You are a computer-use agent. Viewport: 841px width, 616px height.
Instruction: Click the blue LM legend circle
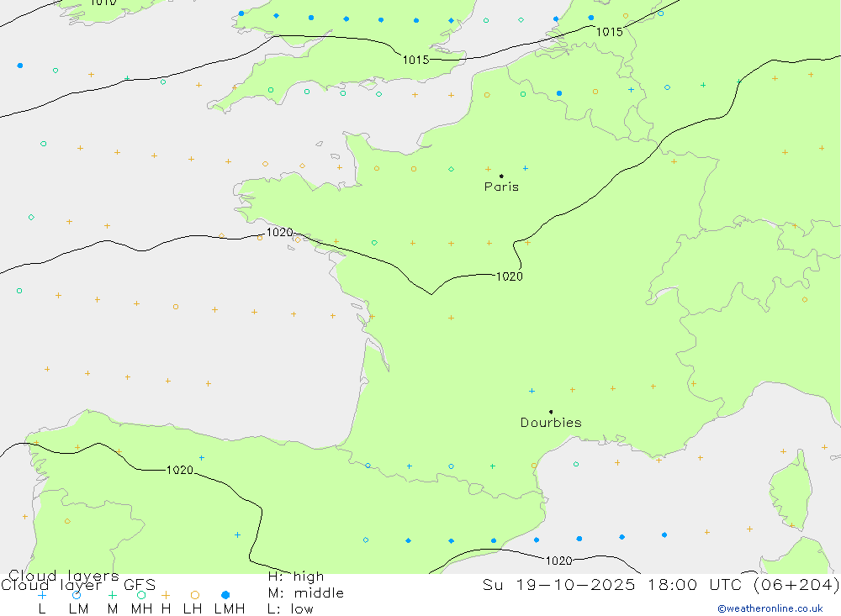pyautogui.click(x=77, y=595)
